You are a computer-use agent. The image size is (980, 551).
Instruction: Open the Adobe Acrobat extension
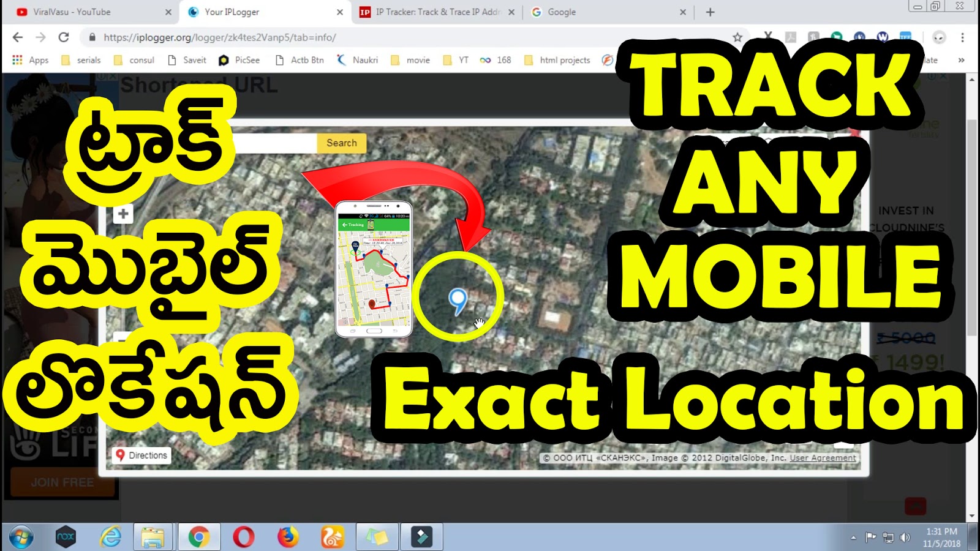point(790,37)
